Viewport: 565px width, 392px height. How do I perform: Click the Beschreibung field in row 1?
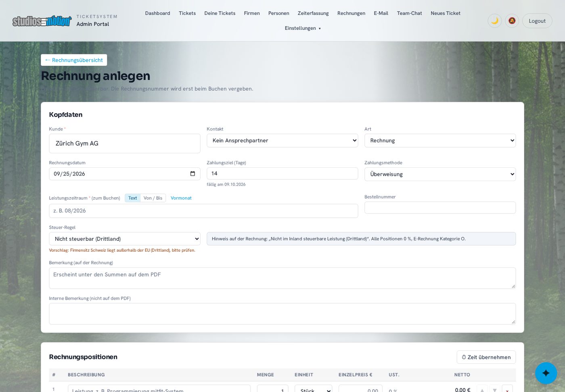click(x=159, y=390)
